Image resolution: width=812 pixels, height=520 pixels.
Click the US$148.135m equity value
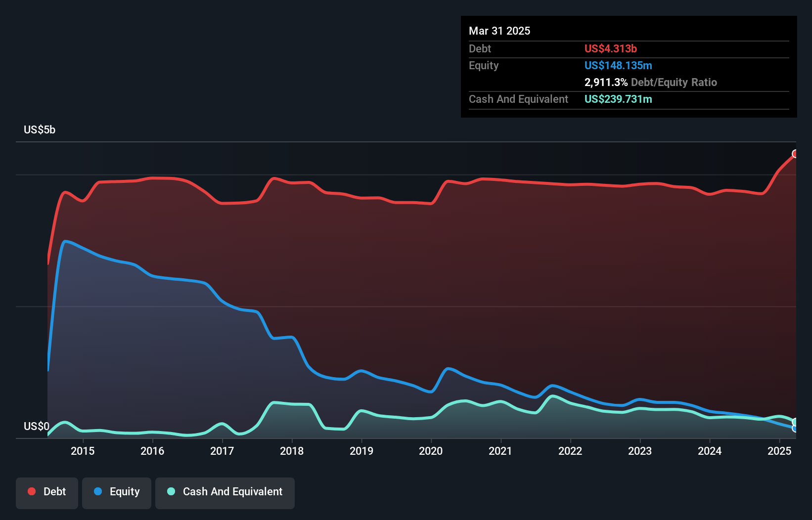click(618, 65)
